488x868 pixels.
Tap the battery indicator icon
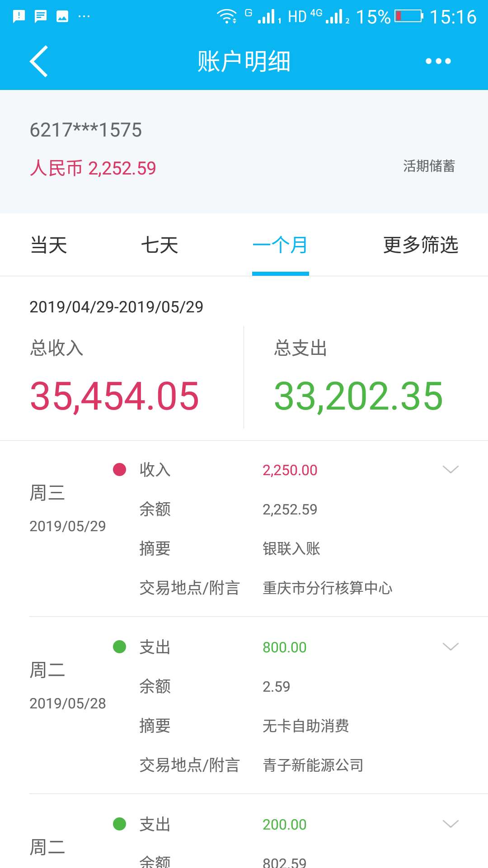click(x=409, y=17)
